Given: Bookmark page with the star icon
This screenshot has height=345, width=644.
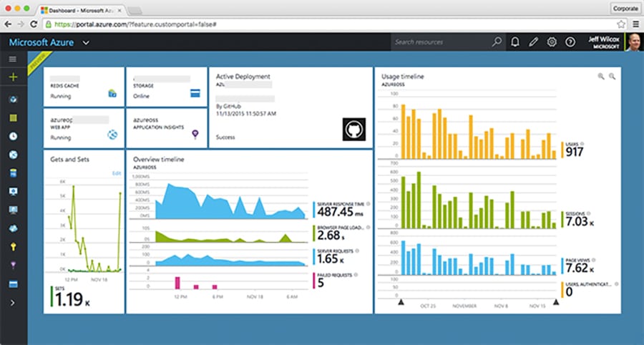Looking at the screenshot, I should pyautogui.click(x=620, y=24).
